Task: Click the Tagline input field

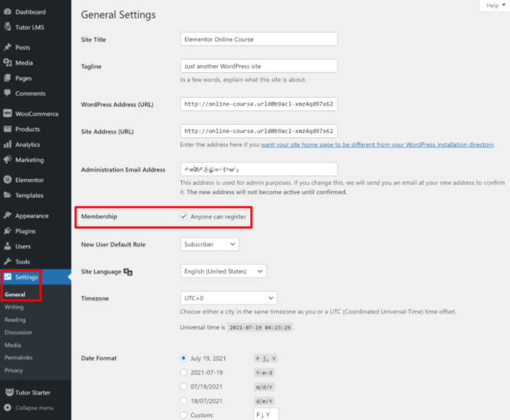Action: (259, 66)
